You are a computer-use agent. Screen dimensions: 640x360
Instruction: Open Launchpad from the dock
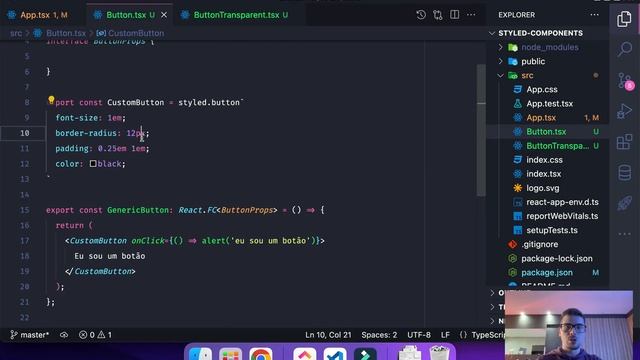tap(230, 353)
